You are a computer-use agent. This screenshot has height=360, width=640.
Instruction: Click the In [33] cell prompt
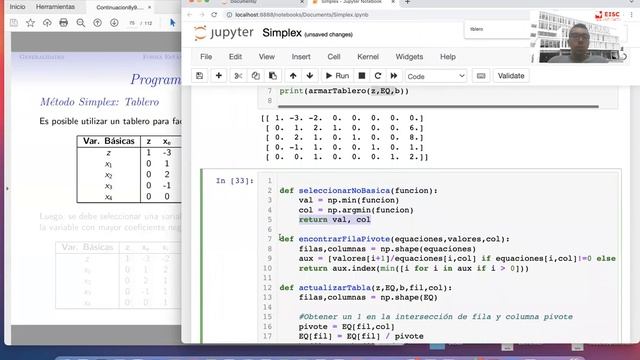point(235,181)
